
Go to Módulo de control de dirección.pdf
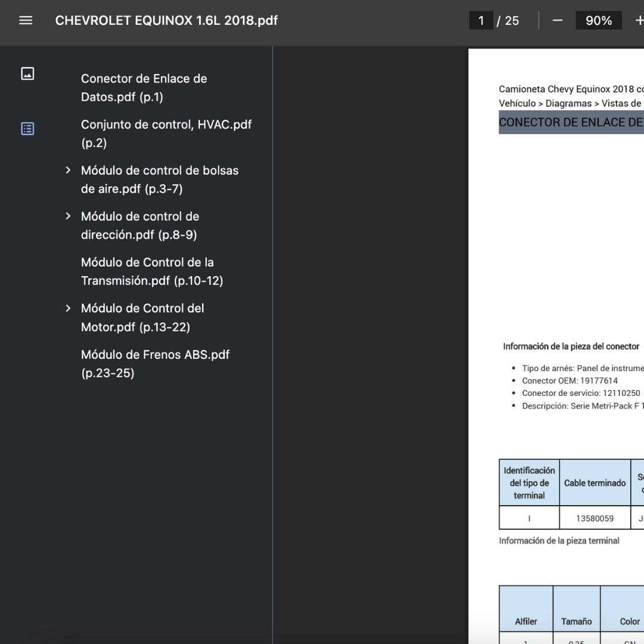pyautogui.click(x=140, y=226)
